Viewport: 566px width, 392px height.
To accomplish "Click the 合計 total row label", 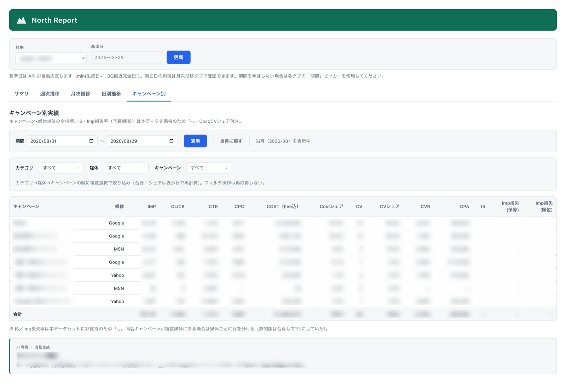I will click(x=18, y=314).
